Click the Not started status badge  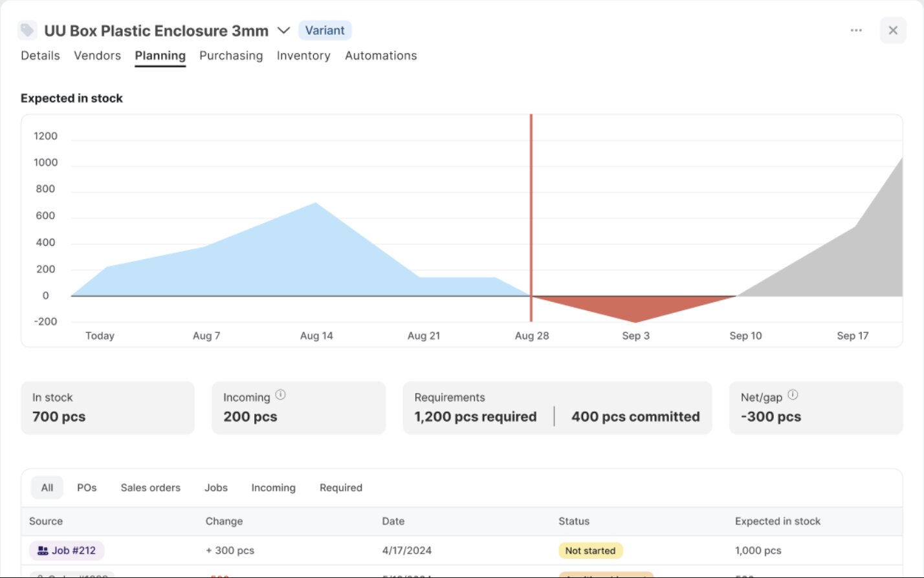click(x=590, y=551)
